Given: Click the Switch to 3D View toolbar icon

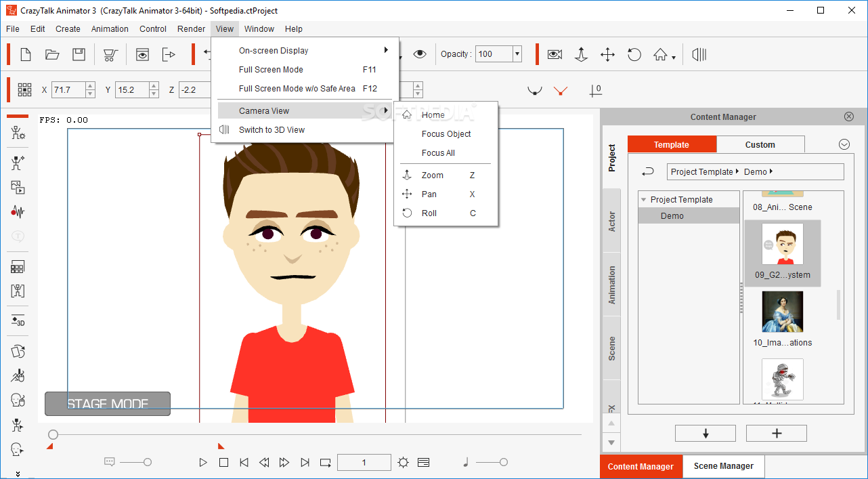Looking at the screenshot, I should 699,54.
